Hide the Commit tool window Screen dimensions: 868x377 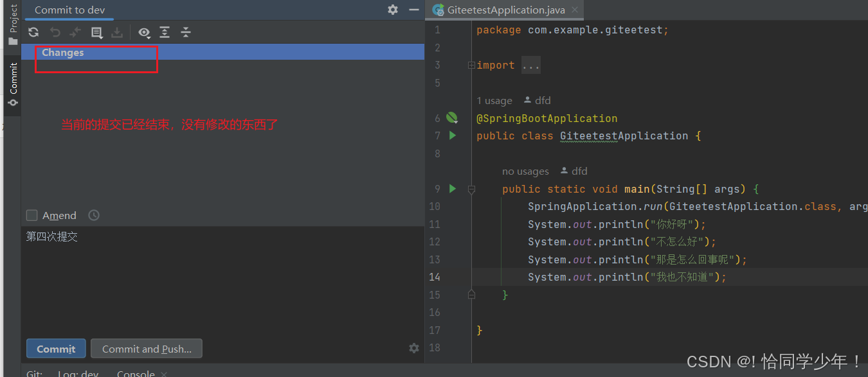click(x=413, y=10)
